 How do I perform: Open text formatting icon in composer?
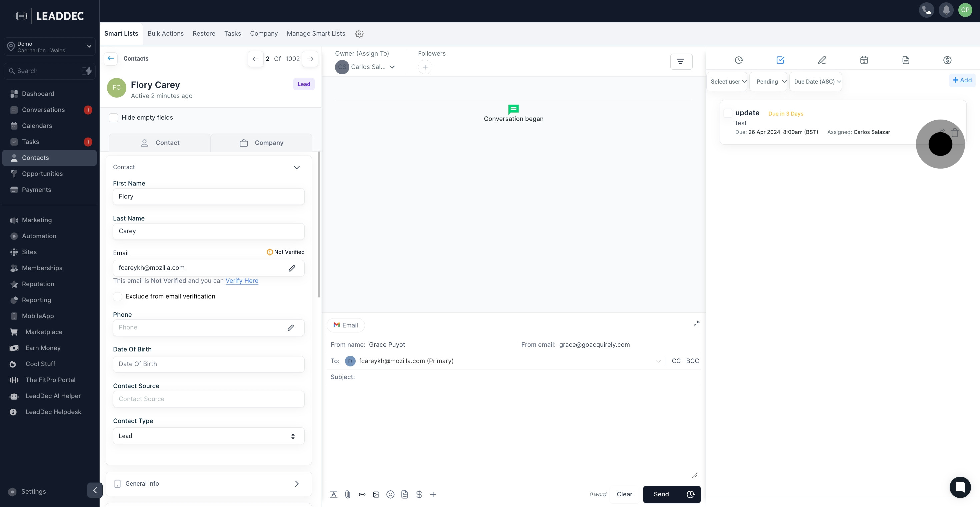point(334,494)
